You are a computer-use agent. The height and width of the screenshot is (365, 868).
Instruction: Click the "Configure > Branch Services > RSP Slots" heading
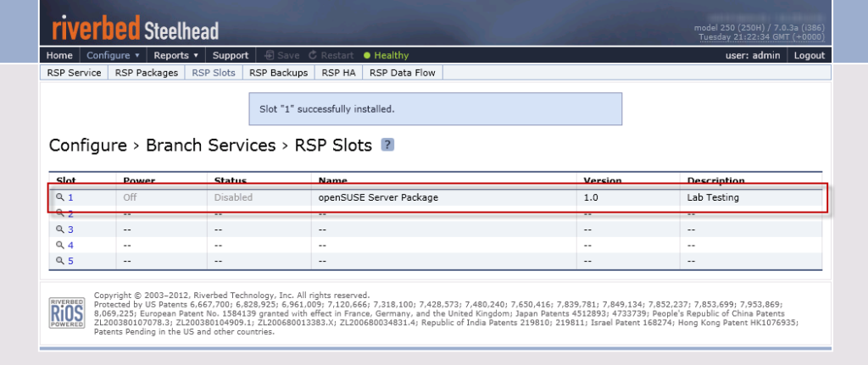[210, 146]
